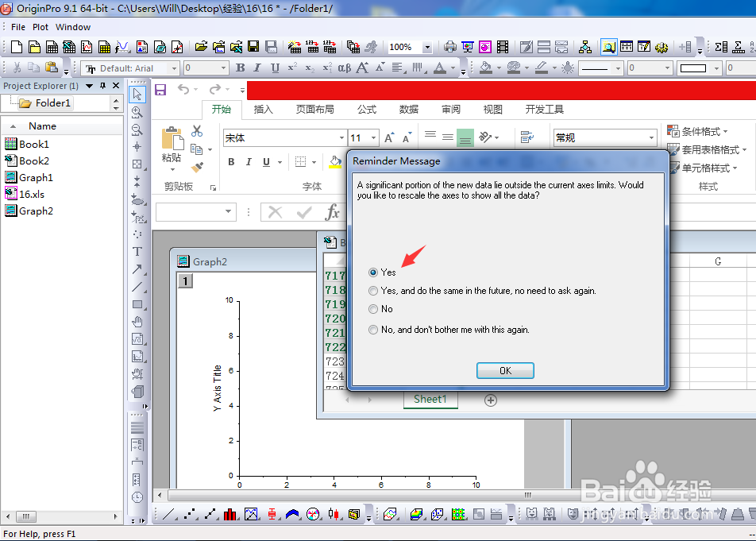The width and height of the screenshot is (756, 541).
Task: Select the Zoom In tool
Action: click(137, 112)
